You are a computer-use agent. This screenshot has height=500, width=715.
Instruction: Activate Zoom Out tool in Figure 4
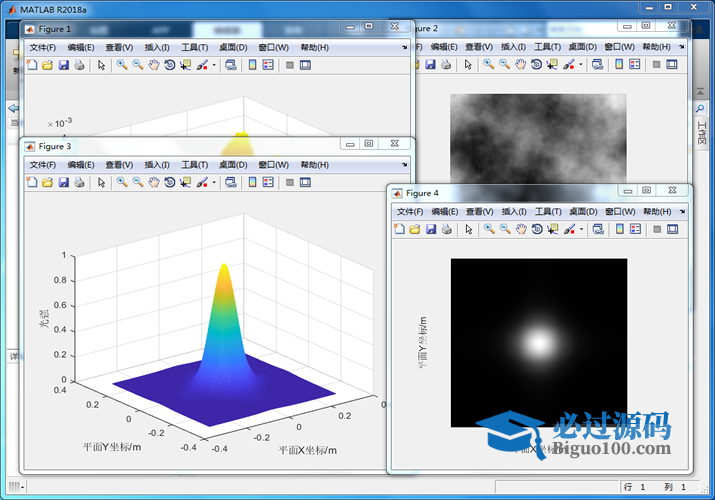tap(505, 229)
